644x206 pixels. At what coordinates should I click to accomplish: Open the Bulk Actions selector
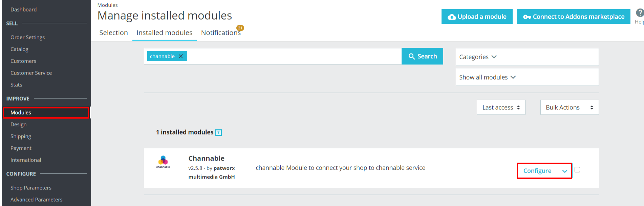pos(569,107)
